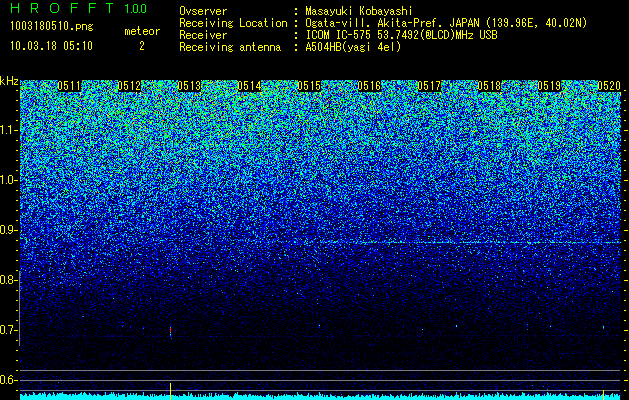This screenshot has width=629, height=400.
Task: Click the yellow meteor tick near 0520
Action: pos(603,394)
